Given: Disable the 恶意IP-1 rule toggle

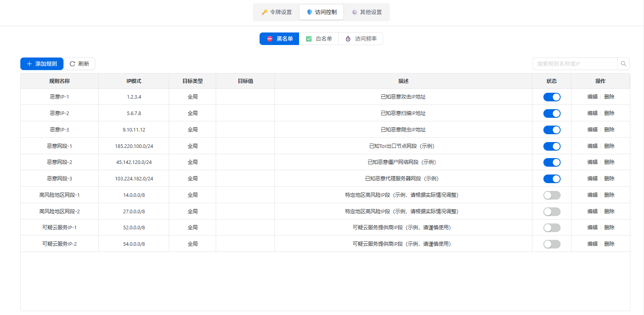Looking at the screenshot, I should (x=552, y=97).
